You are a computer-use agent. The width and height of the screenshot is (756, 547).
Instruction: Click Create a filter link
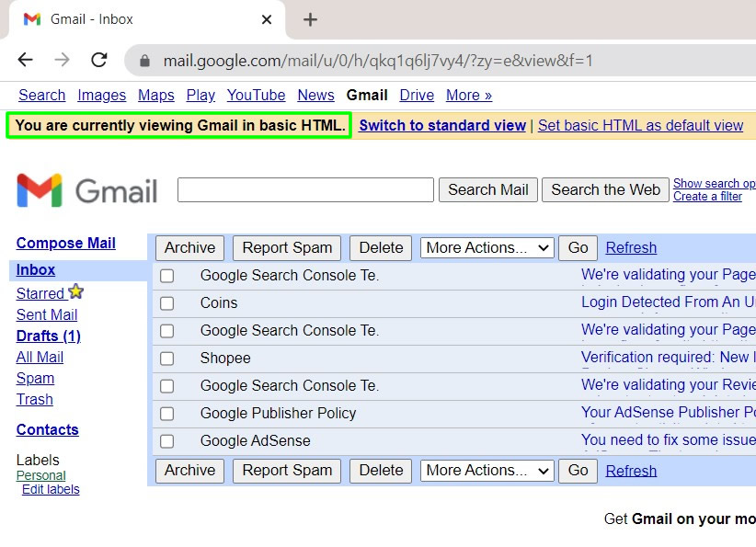[707, 197]
